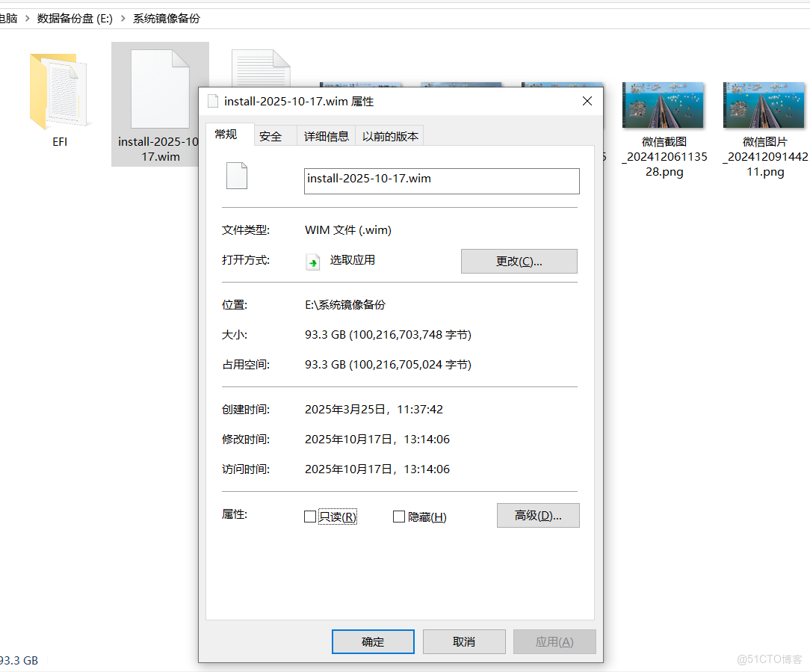Click the 更改(C)... button
Image resolution: width=810 pixels, height=672 pixels.
pyautogui.click(x=519, y=261)
